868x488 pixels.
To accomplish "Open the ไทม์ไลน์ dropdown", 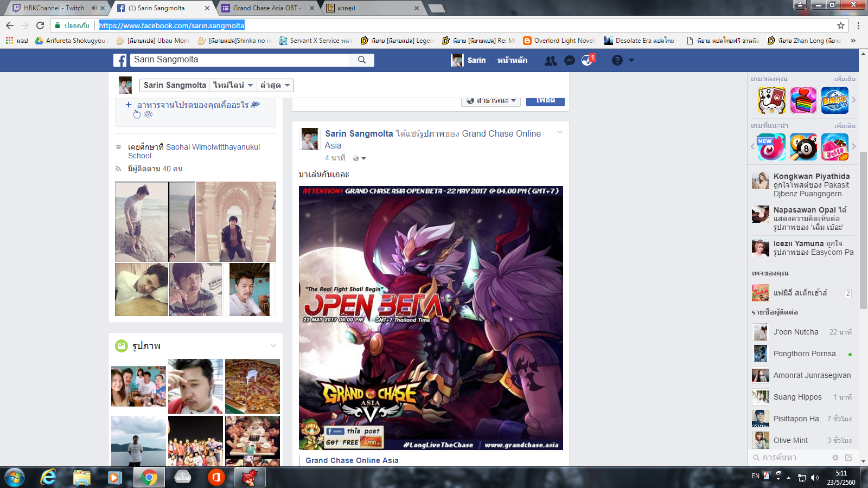I will click(232, 85).
